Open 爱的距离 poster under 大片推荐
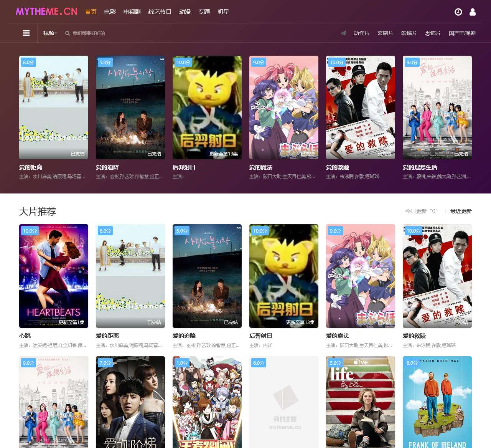The height and width of the screenshot is (448, 491). pos(130,276)
